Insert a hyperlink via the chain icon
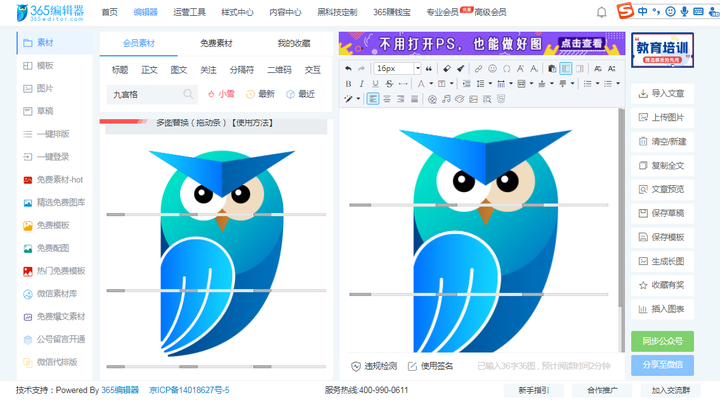Image resolution: width=720 pixels, height=400 pixels. click(478, 69)
